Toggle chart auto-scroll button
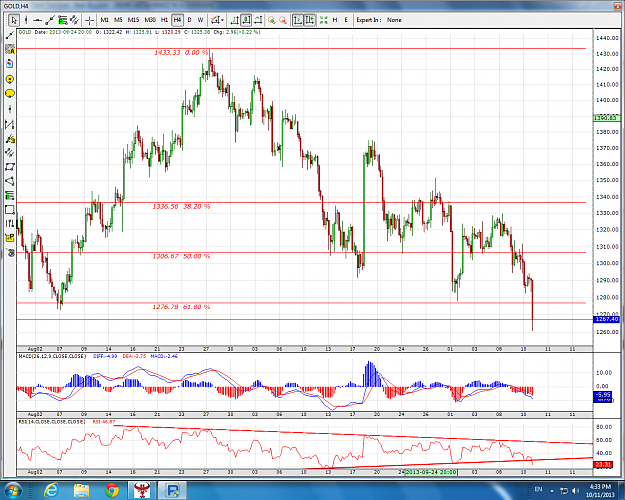This screenshot has width=625, height=500. (297, 20)
